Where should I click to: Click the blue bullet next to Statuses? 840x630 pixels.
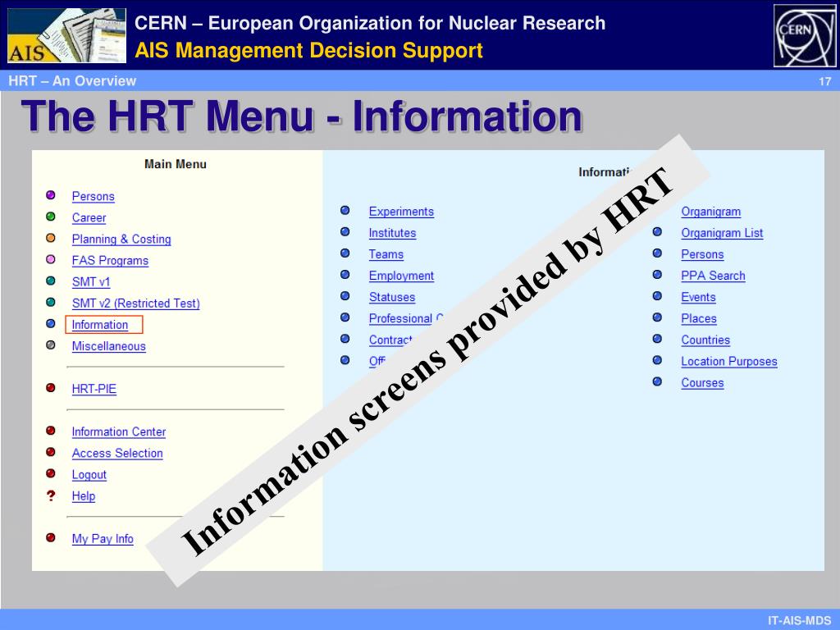tap(345, 295)
